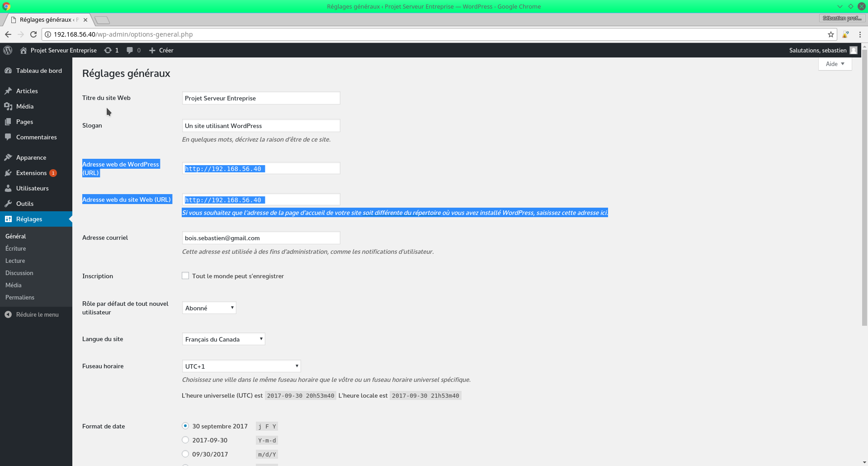Select the 2017-09-30 date format
868x466 pixels.
(x=185, y=440)
